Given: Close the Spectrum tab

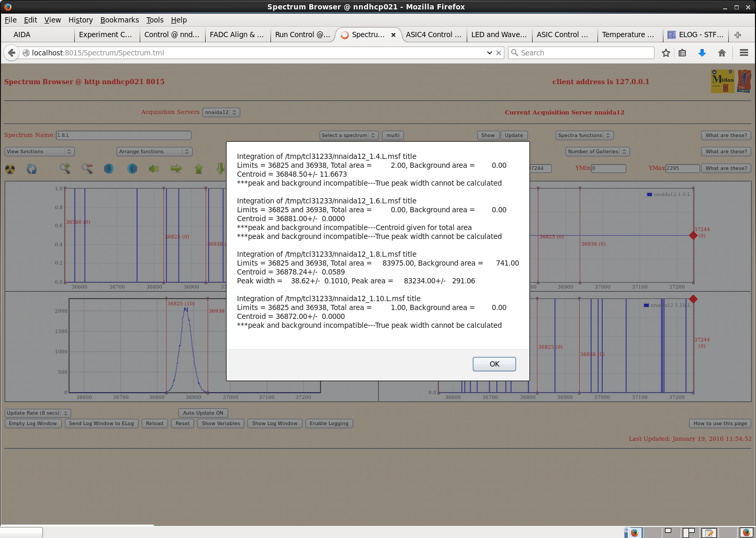Looking at the screenshot, I should click(x=393, y=35).
